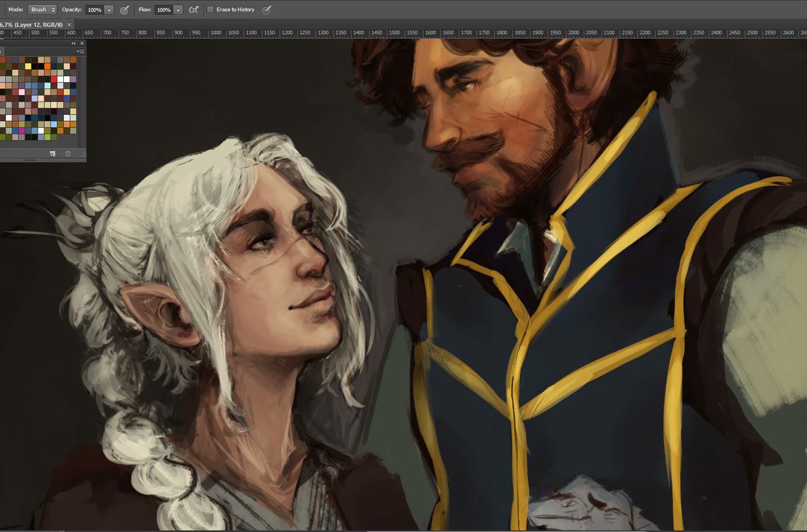Screen dimensions: 807x532
Task: Open the Swatches panel options menu
Action: click(81, 51)
